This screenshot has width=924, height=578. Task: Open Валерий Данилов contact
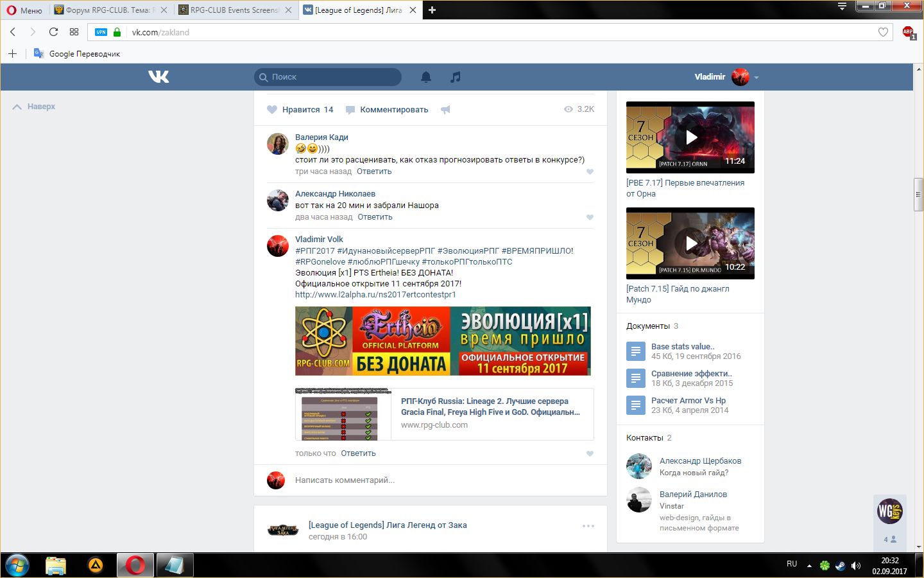[693, 495]
